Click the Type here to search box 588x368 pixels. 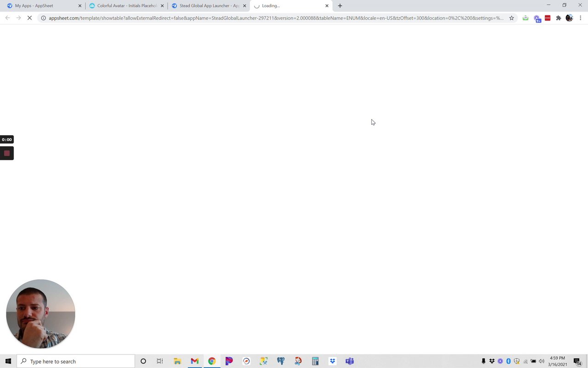click(76, 361)
